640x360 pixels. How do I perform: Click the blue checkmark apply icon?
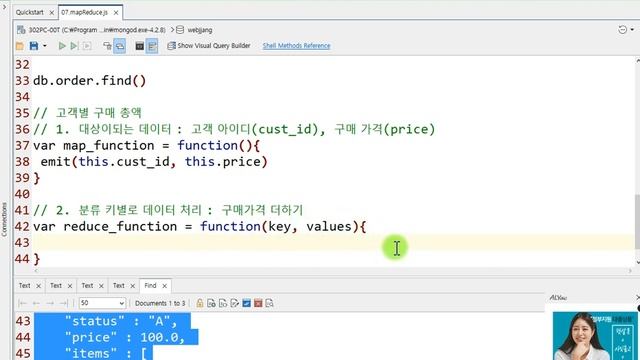247,303
